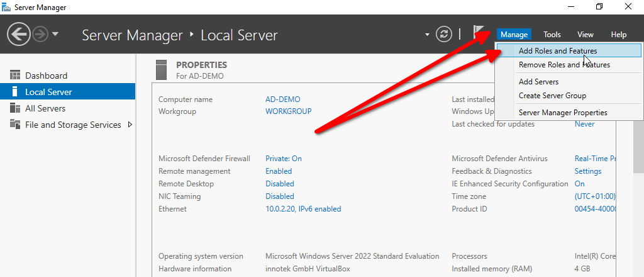
Task: Click the back navigation arrow icon
Action: click(x=19, y=34)
